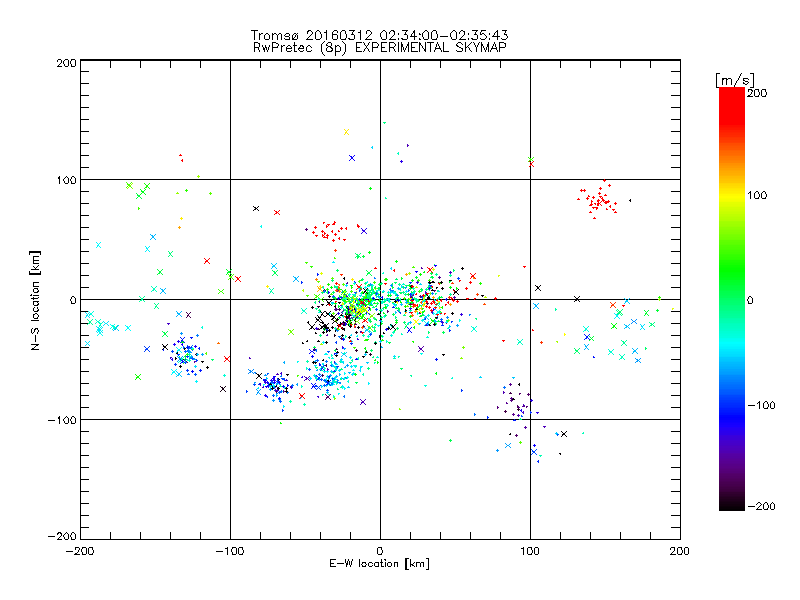
Task: Click the colorbar '200' top label
Action: click(757, 93)
